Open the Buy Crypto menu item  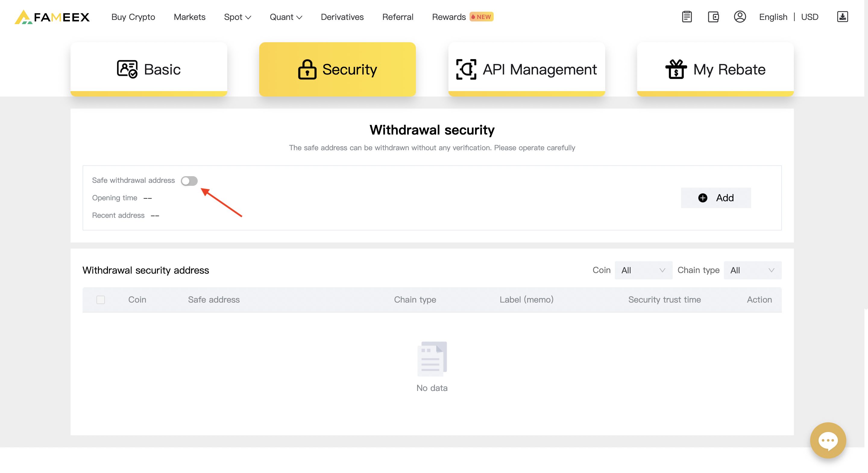tap(133, 17)
